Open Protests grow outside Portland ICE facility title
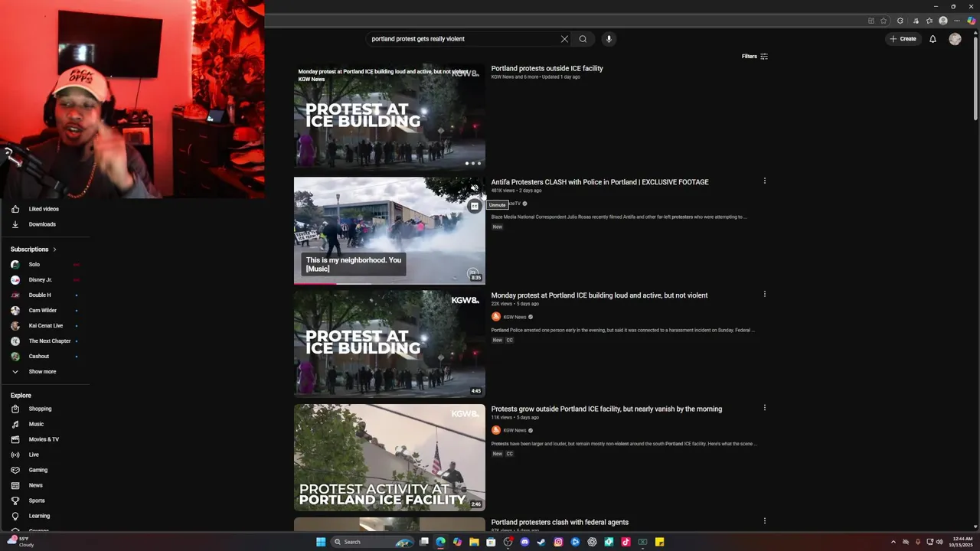 click(x=606, y=409)
